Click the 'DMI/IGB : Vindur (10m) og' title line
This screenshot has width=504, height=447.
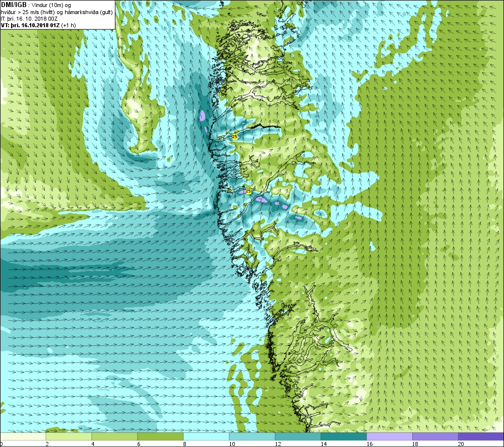click(x=36, y=5)
